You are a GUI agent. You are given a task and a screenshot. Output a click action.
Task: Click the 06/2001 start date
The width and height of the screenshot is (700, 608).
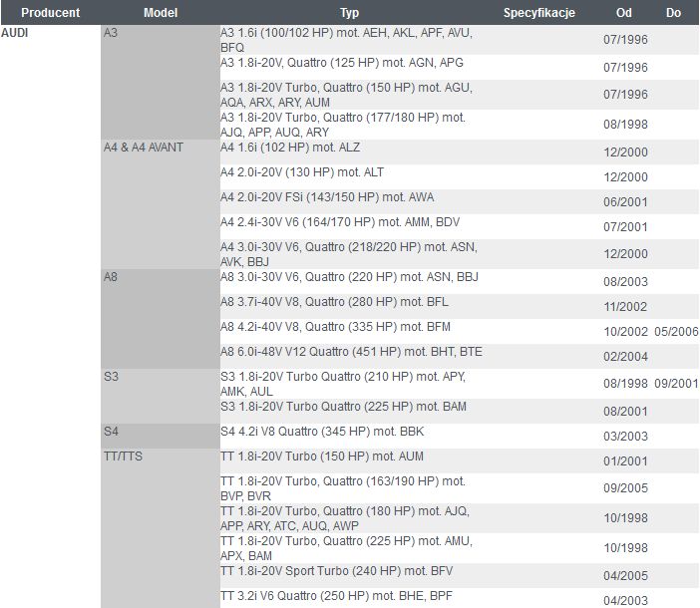pyautogui.click(x=625, y=202)
